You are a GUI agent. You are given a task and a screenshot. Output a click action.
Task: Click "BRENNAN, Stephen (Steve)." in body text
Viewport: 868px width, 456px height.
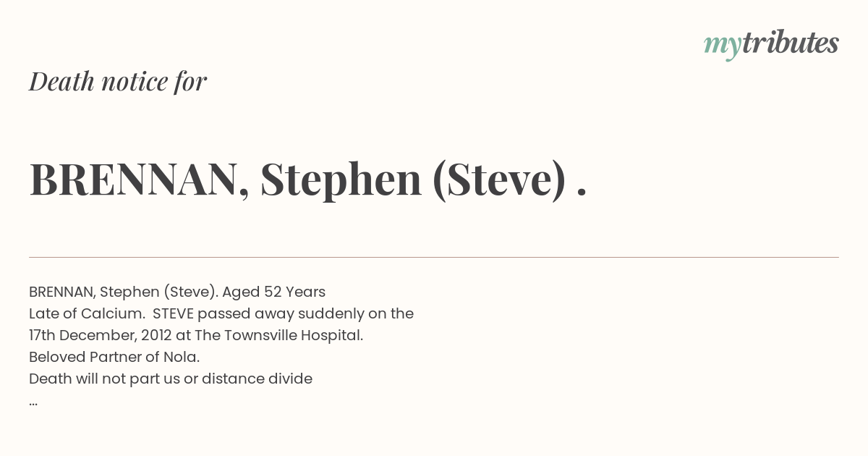point(123,292)
